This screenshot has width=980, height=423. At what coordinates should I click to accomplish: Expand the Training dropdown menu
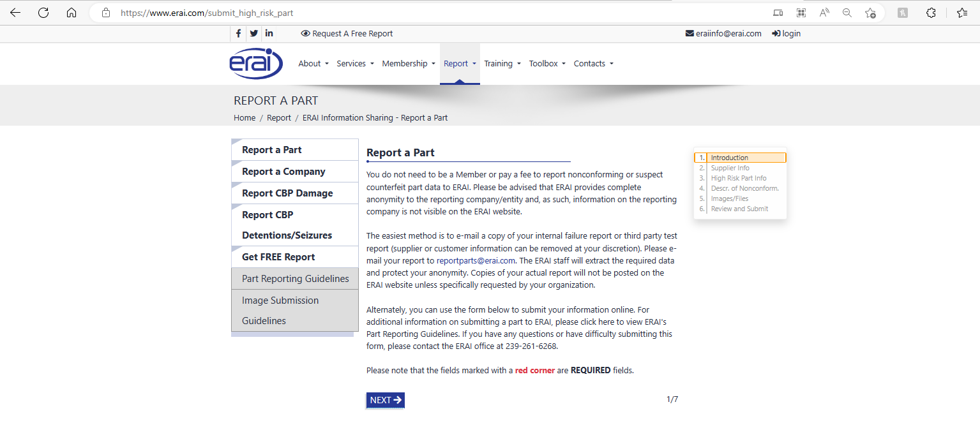coord(502,64)
